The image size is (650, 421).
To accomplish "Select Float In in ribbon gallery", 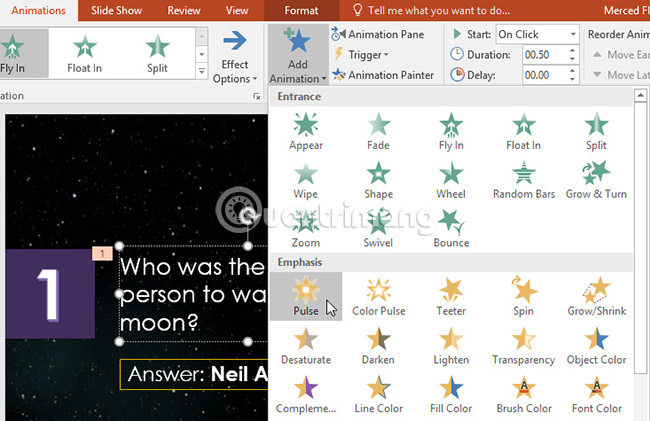I will (85, 53).
